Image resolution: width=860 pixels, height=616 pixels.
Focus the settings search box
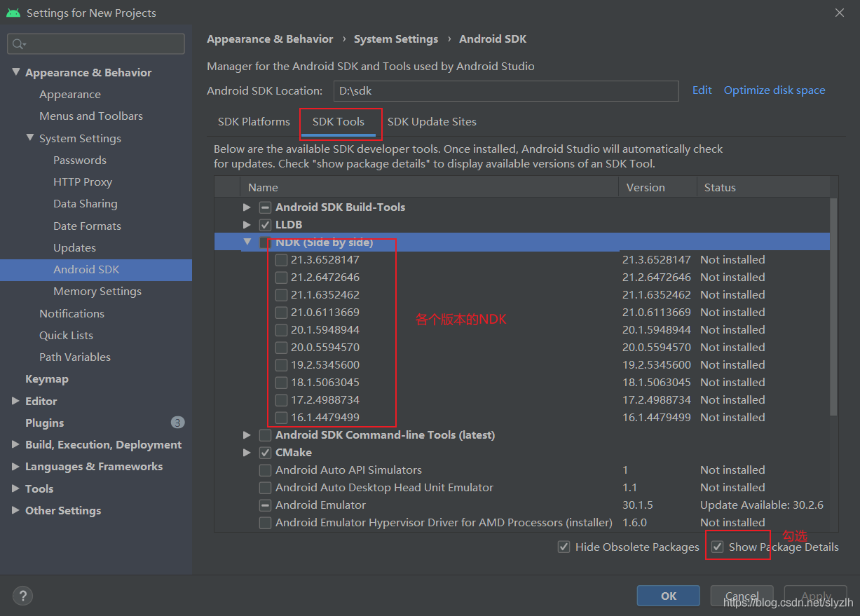pyautogui.click(x=96, y=44)
